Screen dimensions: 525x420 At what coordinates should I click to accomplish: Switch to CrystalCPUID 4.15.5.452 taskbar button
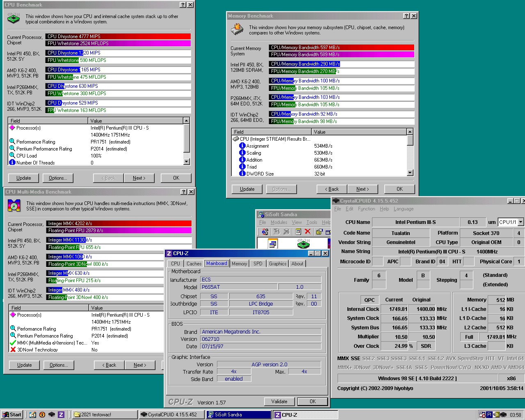coord(171,415)
